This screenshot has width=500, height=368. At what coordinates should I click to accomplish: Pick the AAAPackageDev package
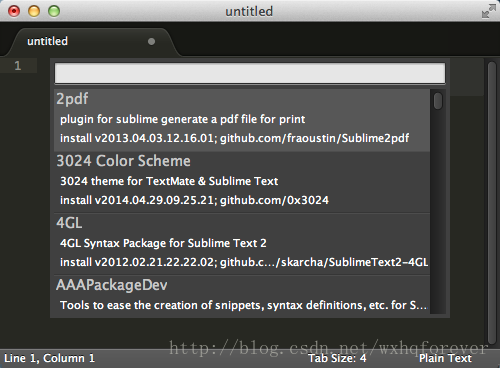[242, 295]
